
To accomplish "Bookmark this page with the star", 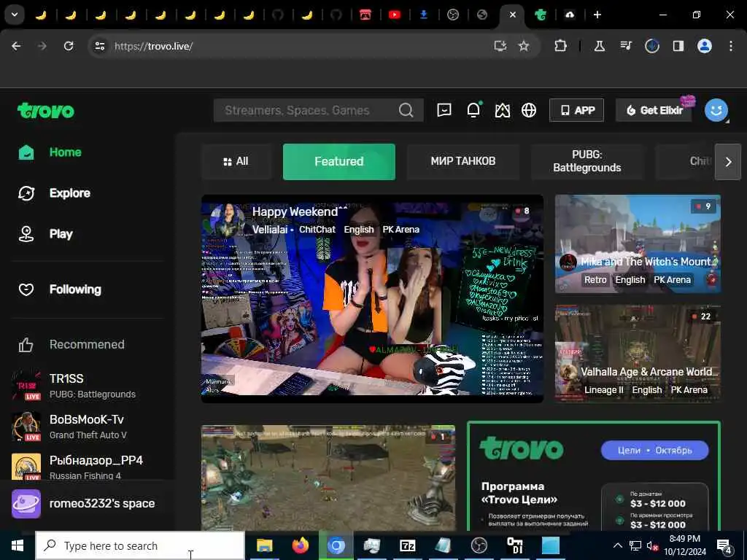I will (524, 46).
